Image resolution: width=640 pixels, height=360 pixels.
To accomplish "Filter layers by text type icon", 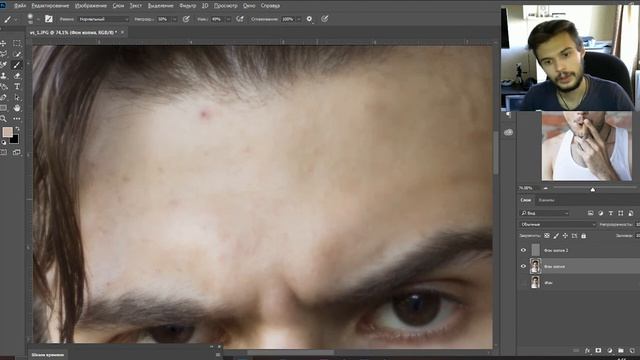I will point(611,213).
